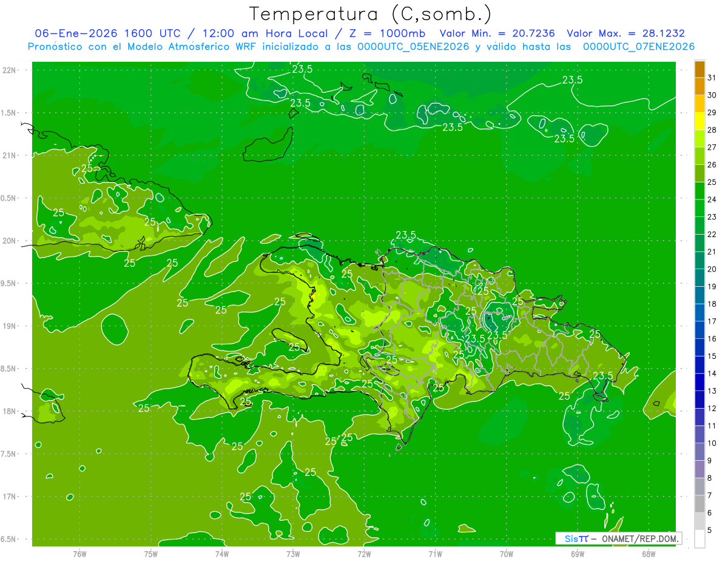
Task: Click the "72W" longitude axis label
Action: [364, 554]
